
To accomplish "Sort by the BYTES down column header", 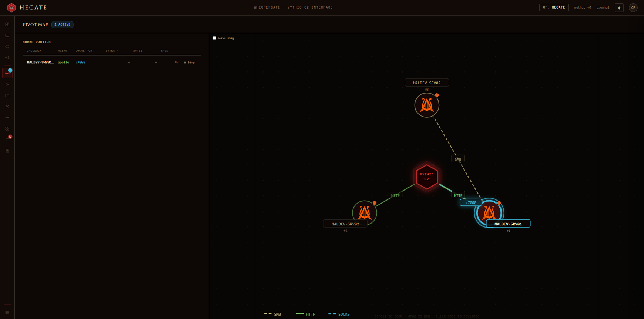I will pyautogui.click(x=140, y=51).
